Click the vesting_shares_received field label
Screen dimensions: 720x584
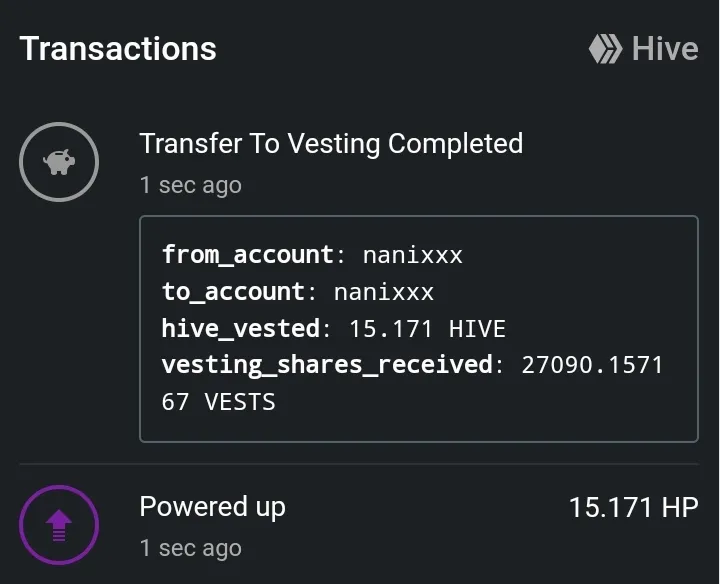coord(327,365)
